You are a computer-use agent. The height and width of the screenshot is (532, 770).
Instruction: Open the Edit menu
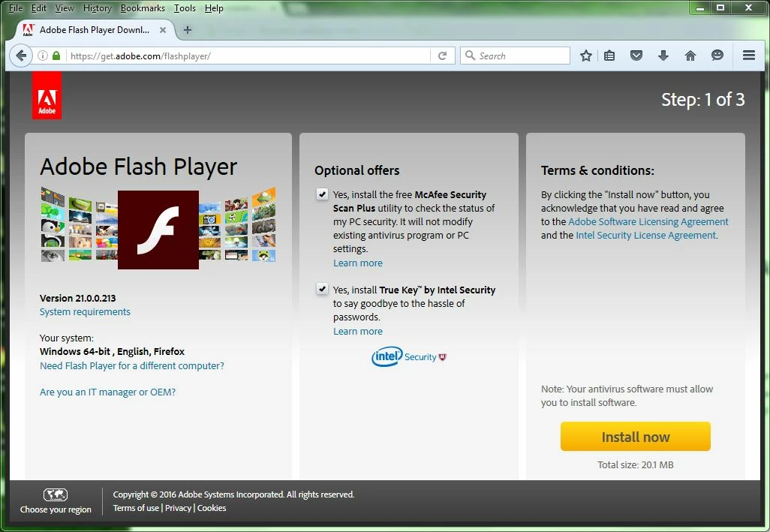point(39,8)
